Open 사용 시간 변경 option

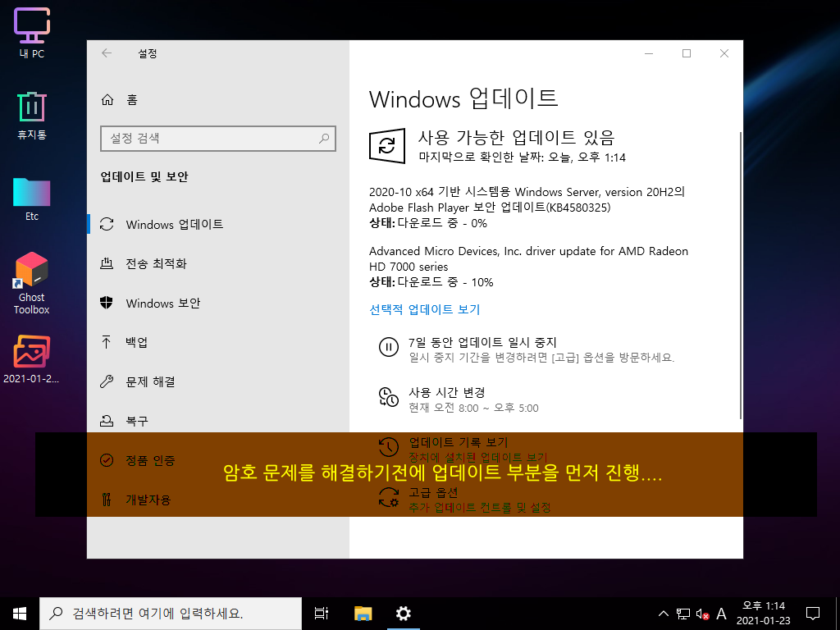coord(447,392)
